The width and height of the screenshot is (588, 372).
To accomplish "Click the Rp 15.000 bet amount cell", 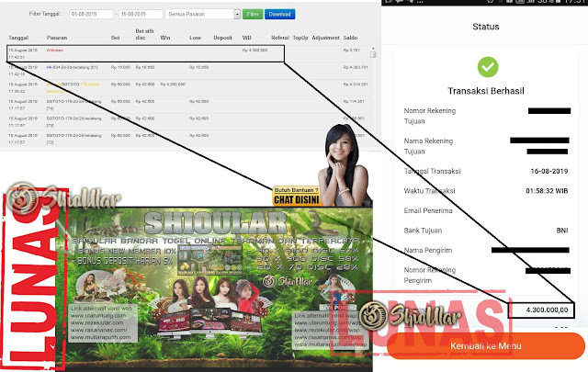I will (x=120, y=67).
